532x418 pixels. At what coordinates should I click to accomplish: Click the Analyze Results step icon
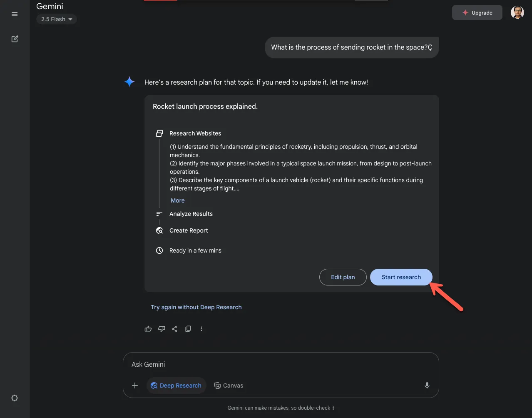click(159, 214)
